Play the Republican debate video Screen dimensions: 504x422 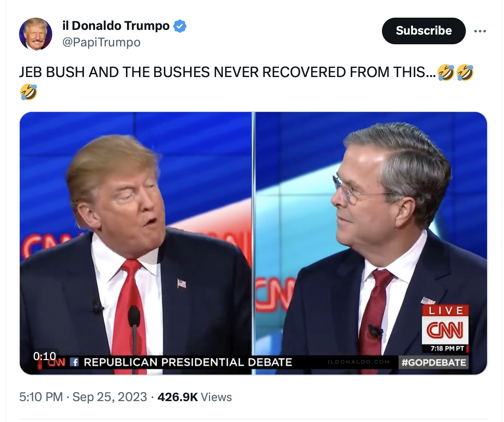253,243
